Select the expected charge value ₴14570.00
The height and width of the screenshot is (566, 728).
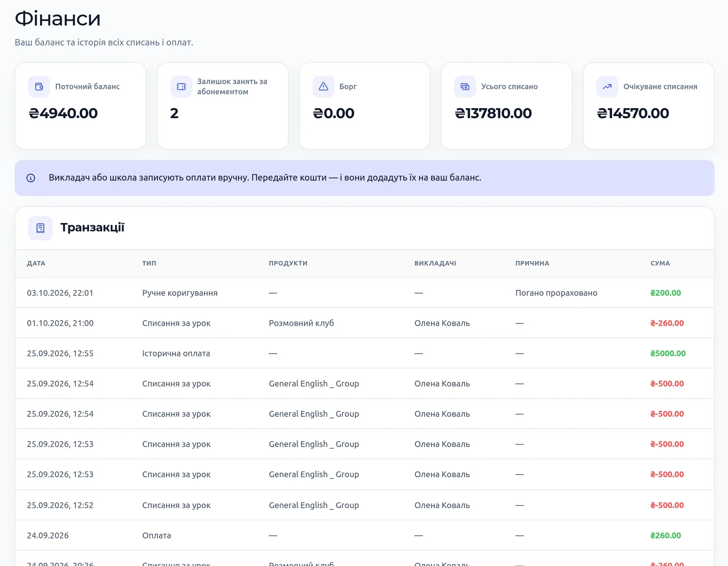click(x=633, y=113)
